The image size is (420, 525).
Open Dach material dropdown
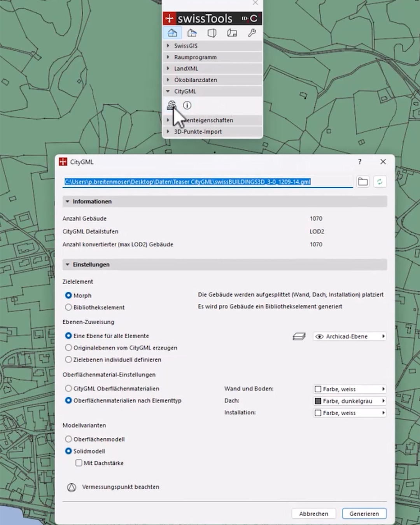pos(350,401)
